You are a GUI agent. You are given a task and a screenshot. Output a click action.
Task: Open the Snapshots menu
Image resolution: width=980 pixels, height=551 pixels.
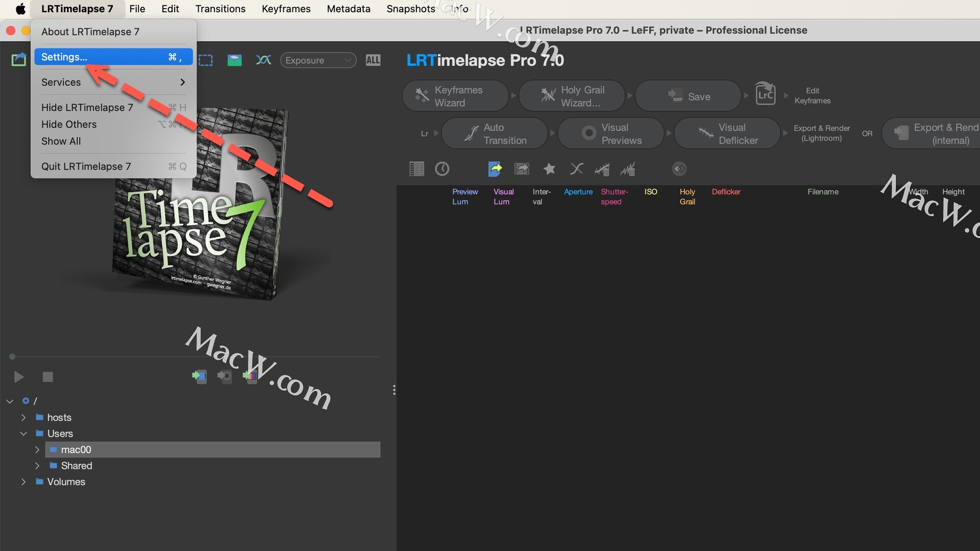[411, 9]
